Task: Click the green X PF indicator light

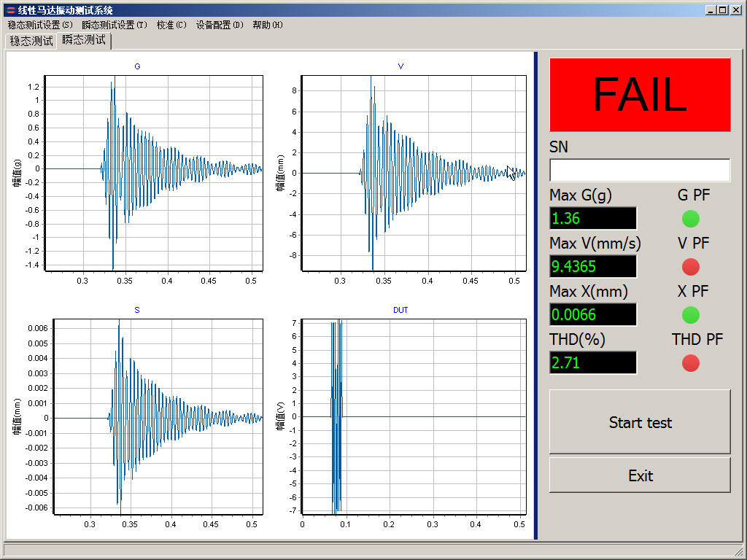Action: [x=690, y=314]
